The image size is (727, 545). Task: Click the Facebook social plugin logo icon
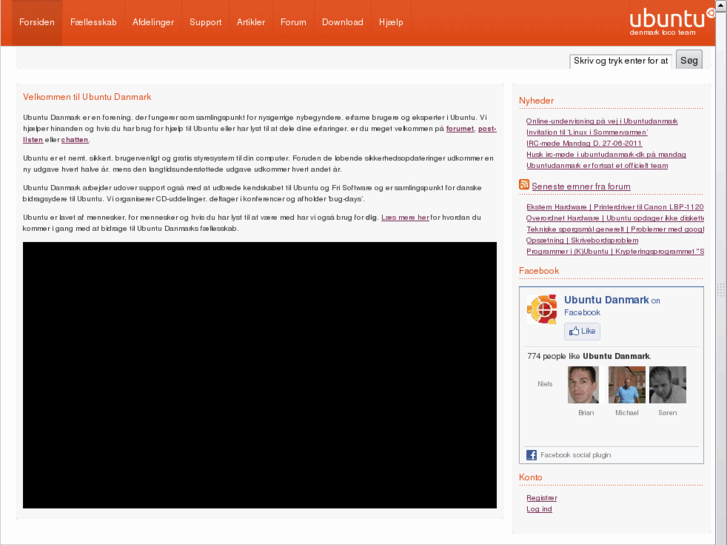click(x=531, y=455)
